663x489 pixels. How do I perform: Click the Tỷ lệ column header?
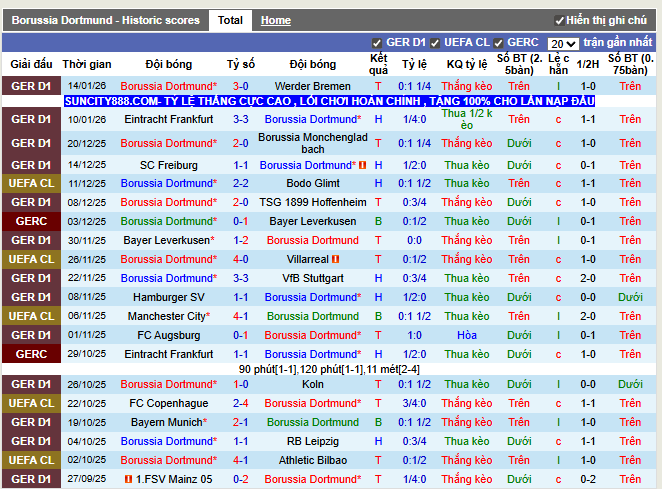pyautogui.click(x=414, y=64)
